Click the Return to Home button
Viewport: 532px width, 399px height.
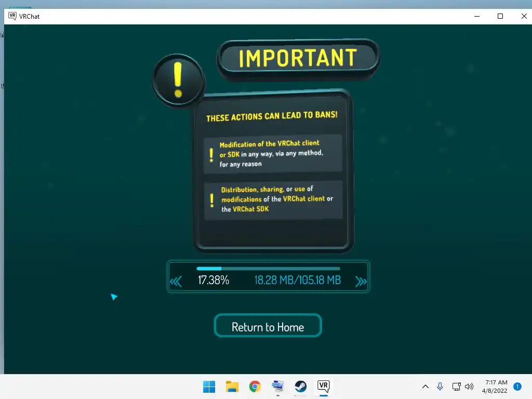pos(268,326)
